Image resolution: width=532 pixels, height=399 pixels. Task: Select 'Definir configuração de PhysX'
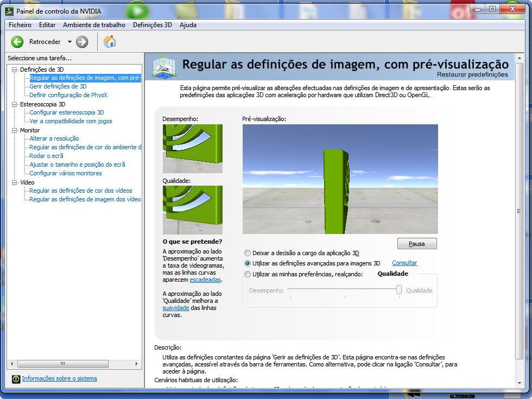[68, 96]
